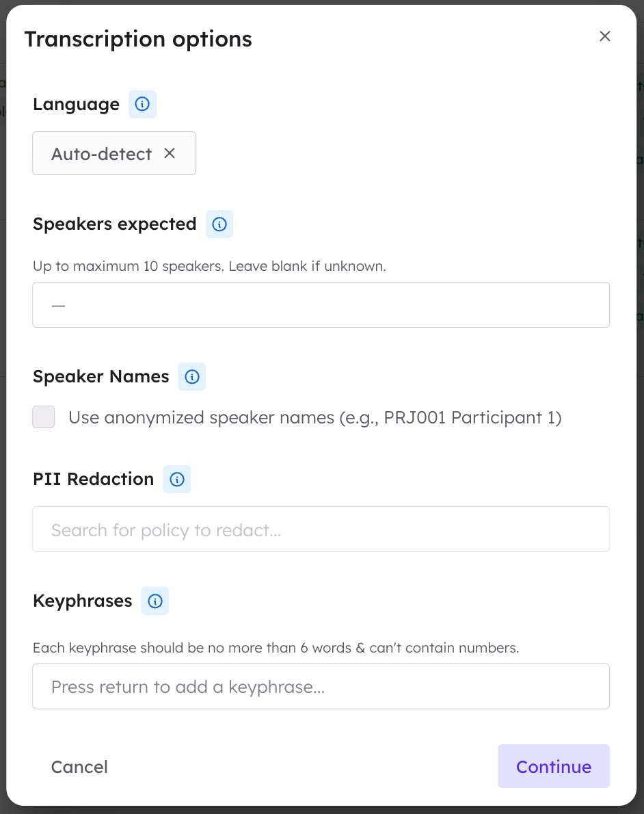Click the maximum 10 speakers helper text
Screen dimensions: 644x814
pyautogui.click(x=209, y=266)
